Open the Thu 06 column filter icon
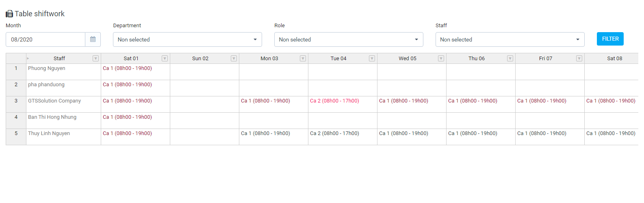This screenshot has height=203, width=644. tap(510, 59)
